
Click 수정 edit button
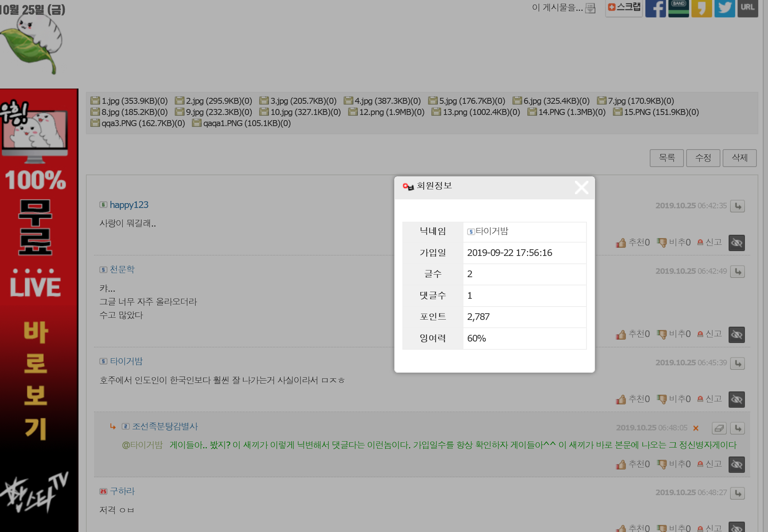click(703, 158)
